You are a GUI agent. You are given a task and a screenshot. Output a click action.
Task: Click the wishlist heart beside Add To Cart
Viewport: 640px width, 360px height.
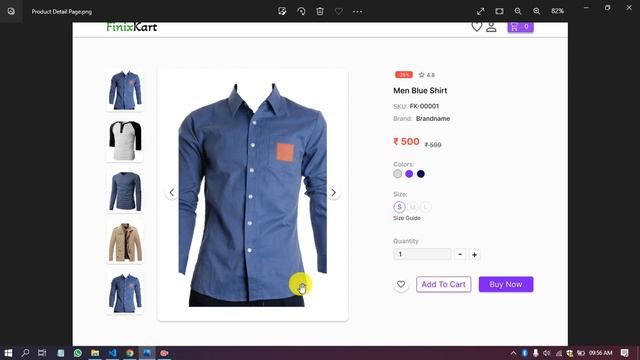coord(401,284)
